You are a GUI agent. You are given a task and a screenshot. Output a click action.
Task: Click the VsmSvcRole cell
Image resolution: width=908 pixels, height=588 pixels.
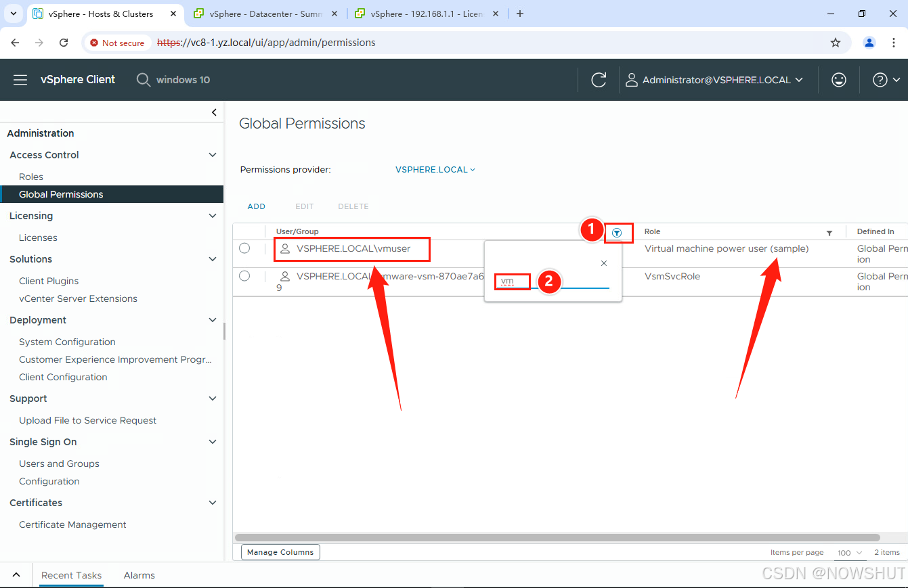(672, 276)
